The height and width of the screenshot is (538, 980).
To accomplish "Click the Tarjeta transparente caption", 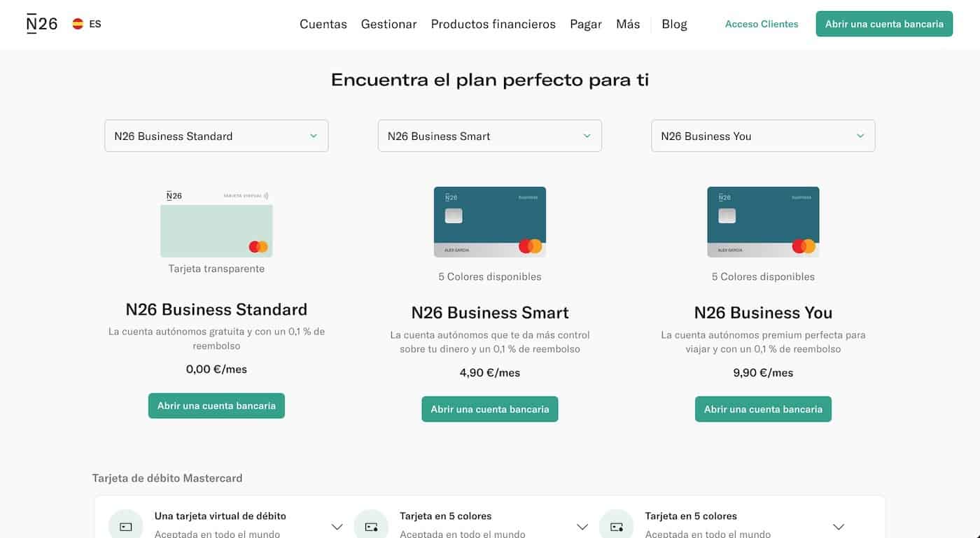I will click(x=216, y=269).
